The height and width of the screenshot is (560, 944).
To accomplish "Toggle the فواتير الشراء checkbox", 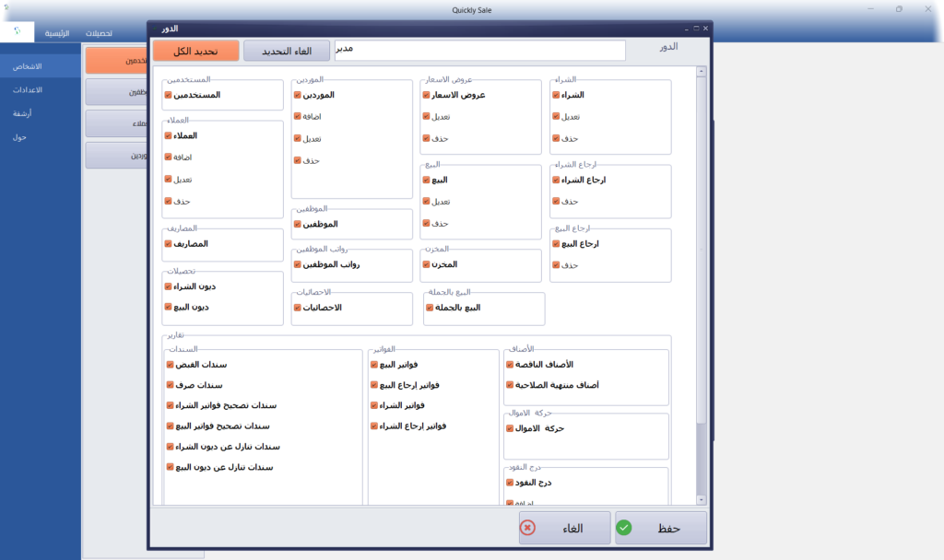I will (x=374, y=405).
